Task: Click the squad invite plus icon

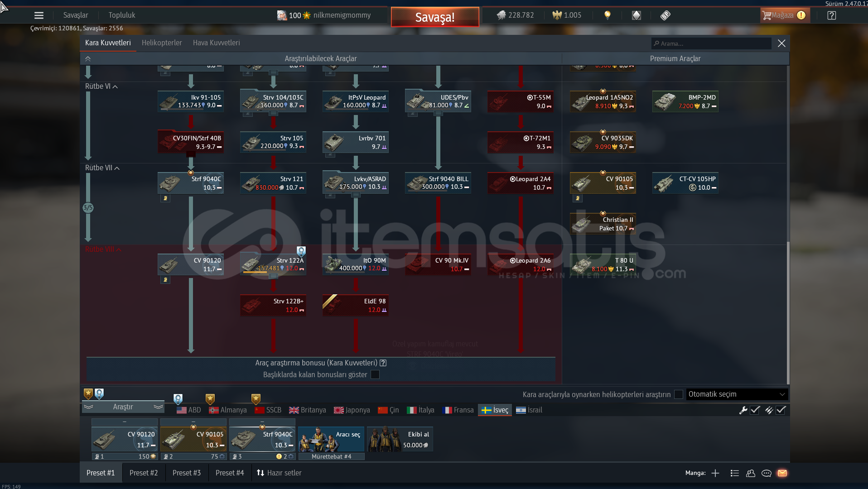Action: tap(715, 473)
